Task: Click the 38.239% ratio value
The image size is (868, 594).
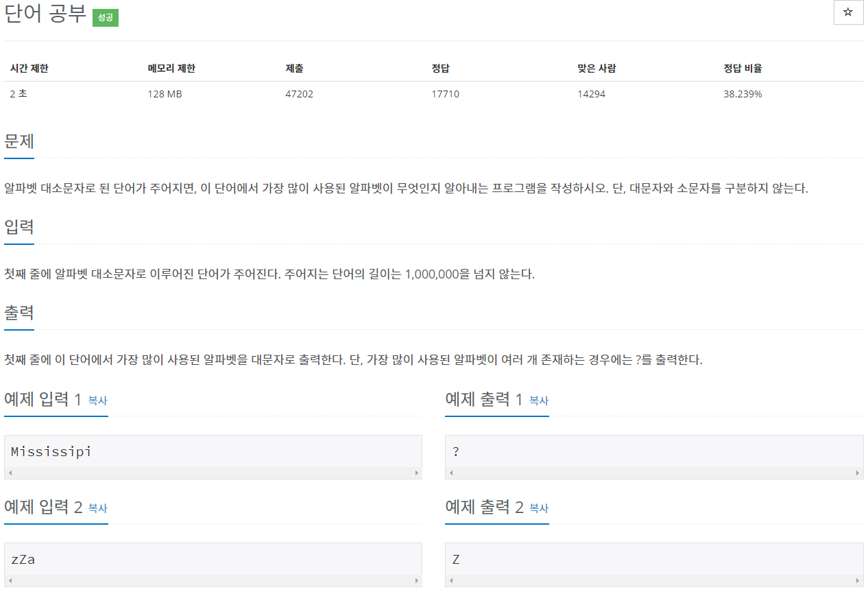Action: click(x=743, y=94)
